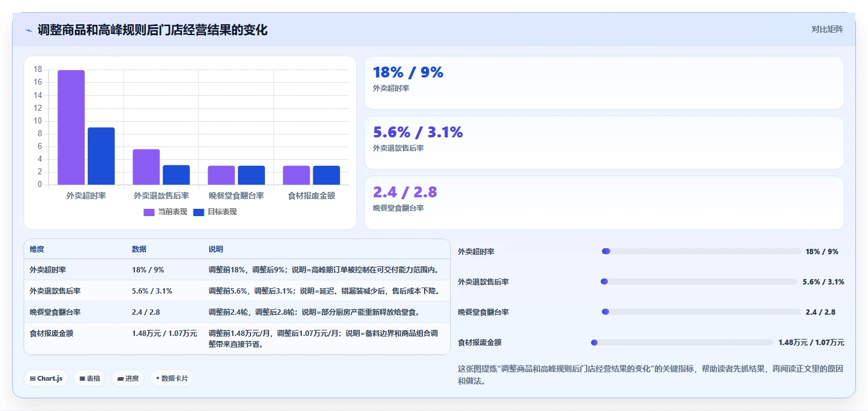Click the icon inside the 进度 chip

(x=120, y=378)
